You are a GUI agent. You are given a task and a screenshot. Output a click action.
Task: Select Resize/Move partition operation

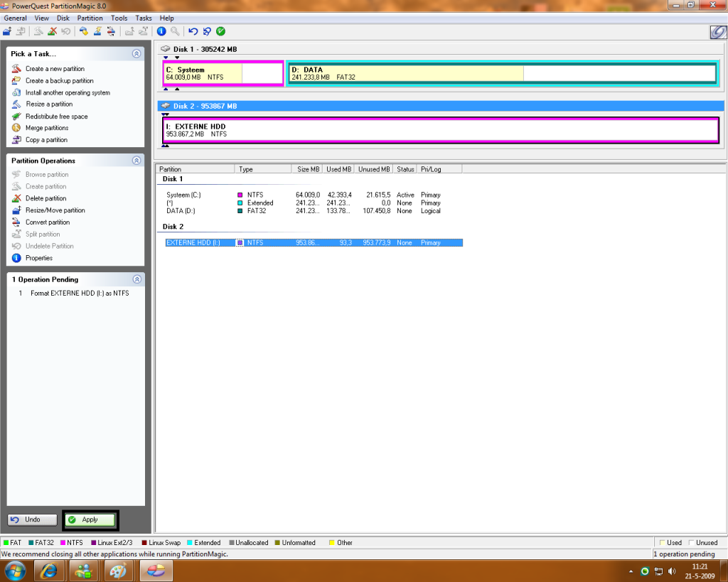tap(55, 210)
